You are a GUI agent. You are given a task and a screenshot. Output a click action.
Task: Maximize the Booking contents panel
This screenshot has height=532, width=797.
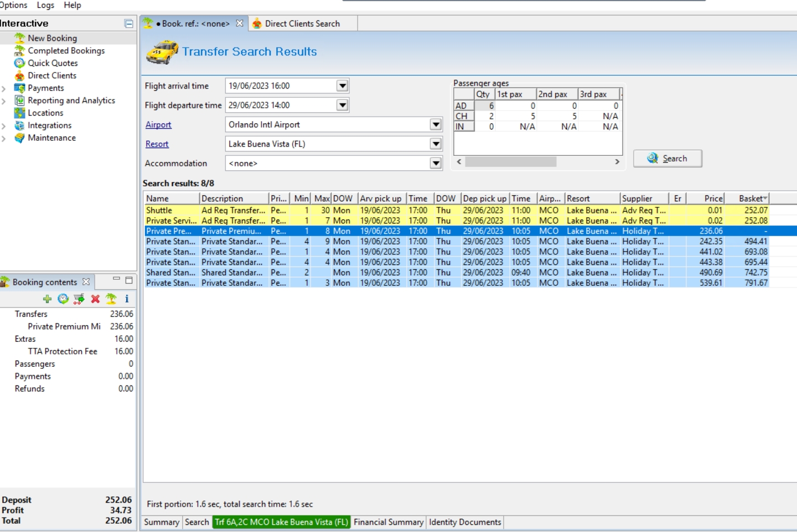129,280
